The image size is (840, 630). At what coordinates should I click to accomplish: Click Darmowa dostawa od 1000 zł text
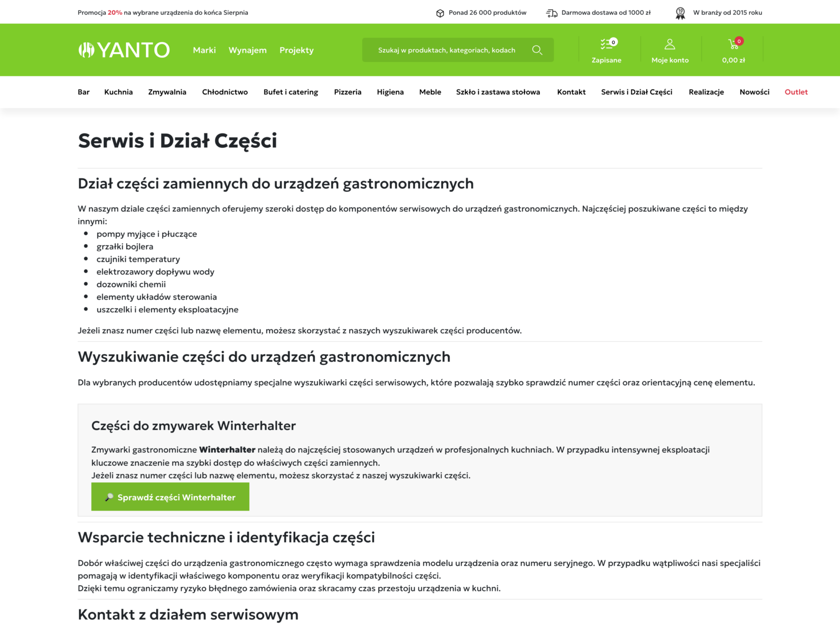(606, 13)
